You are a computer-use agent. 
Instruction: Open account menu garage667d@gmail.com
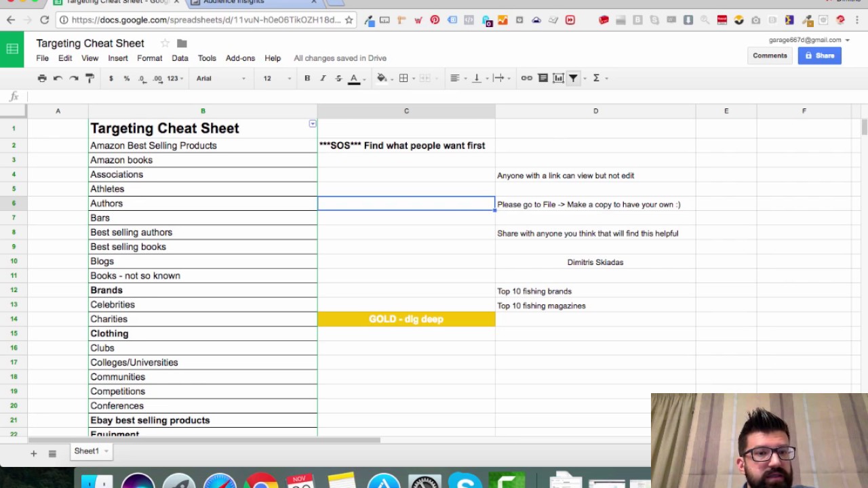click(808, 40)
